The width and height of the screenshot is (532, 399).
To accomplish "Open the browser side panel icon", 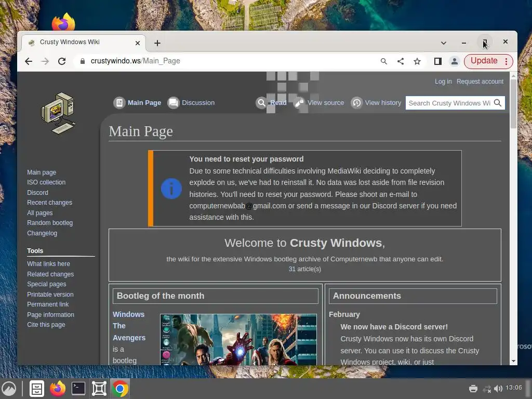I will pyautogui.click(x=437, y=61).
